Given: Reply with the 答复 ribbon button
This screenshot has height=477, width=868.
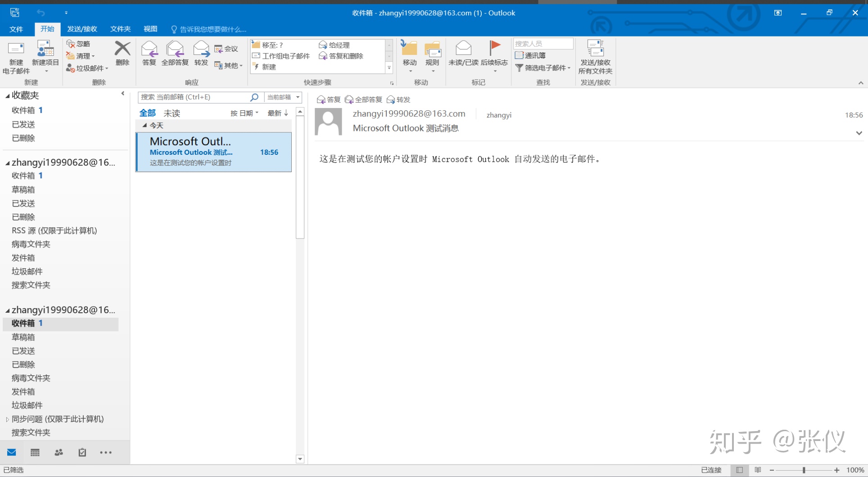Looking at the screenshot, I should click(x=149, y=54).
